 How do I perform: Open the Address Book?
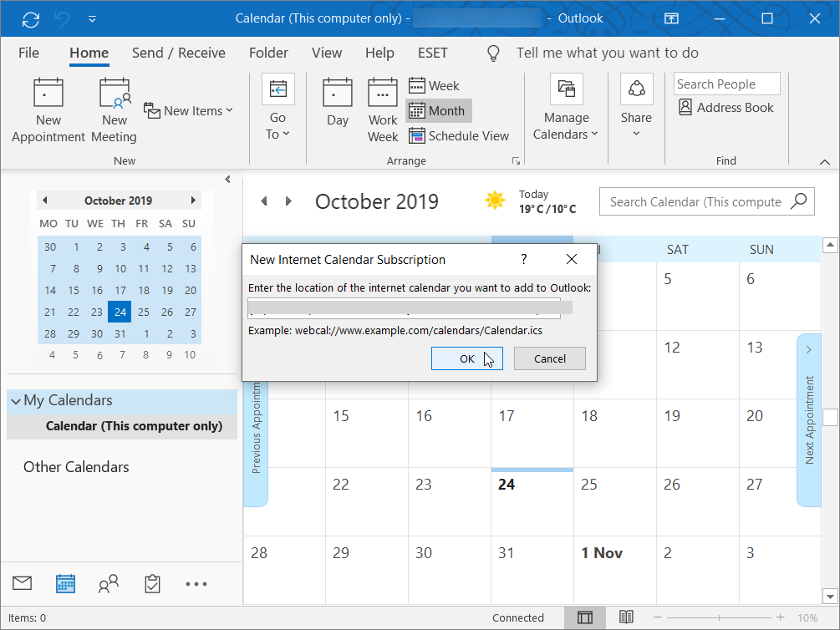(x=725, y=107)
